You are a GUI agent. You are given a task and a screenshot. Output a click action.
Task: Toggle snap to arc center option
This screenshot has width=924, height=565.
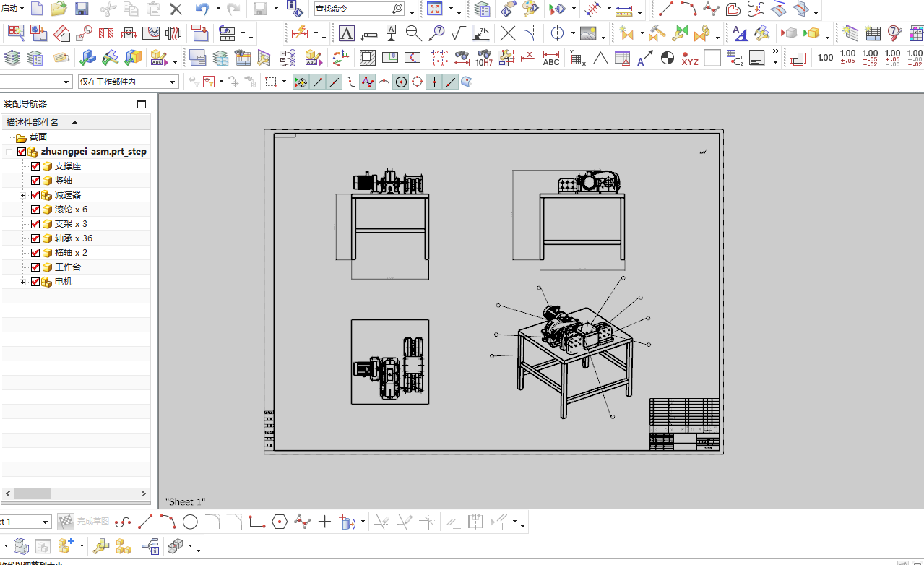click(400, 82)
